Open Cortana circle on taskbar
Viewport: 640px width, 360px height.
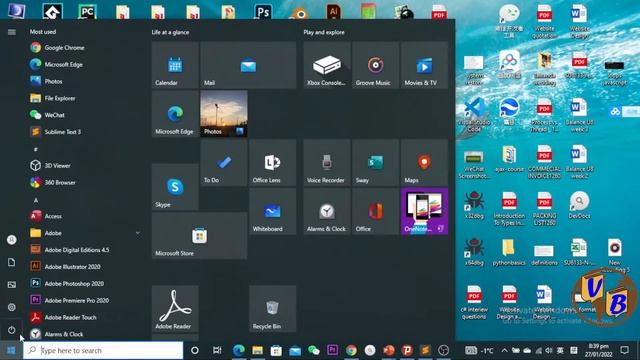195,350
